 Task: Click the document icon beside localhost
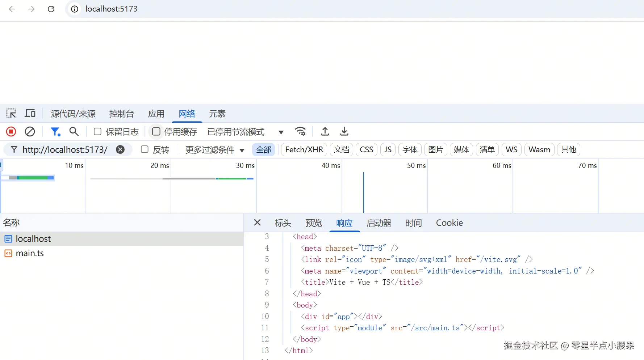point(8,239)
